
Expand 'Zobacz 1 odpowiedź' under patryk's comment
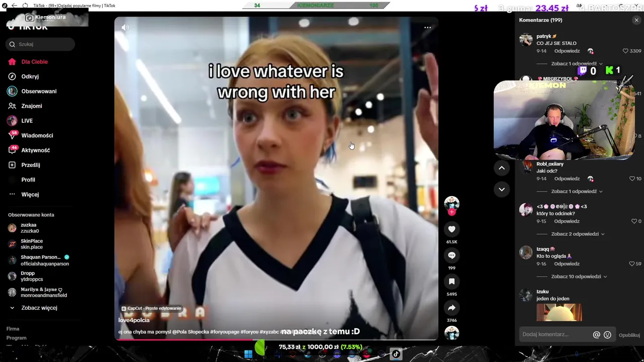pos(577,64)
